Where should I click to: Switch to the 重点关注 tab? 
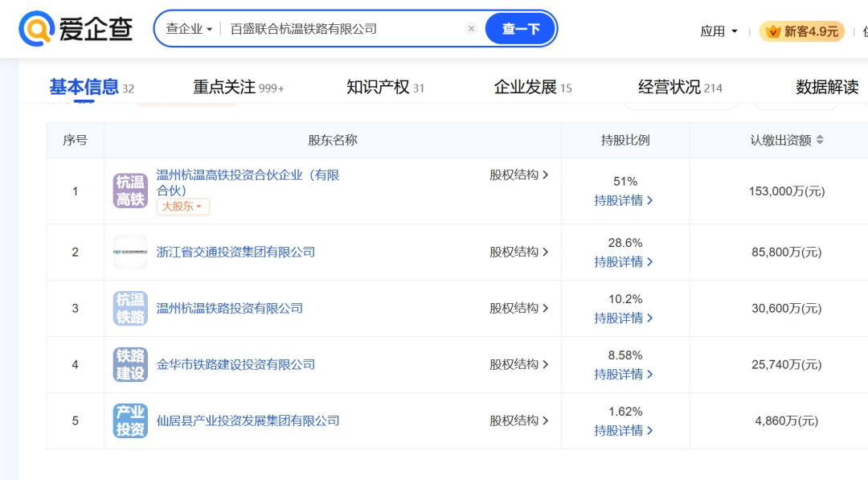238,88
